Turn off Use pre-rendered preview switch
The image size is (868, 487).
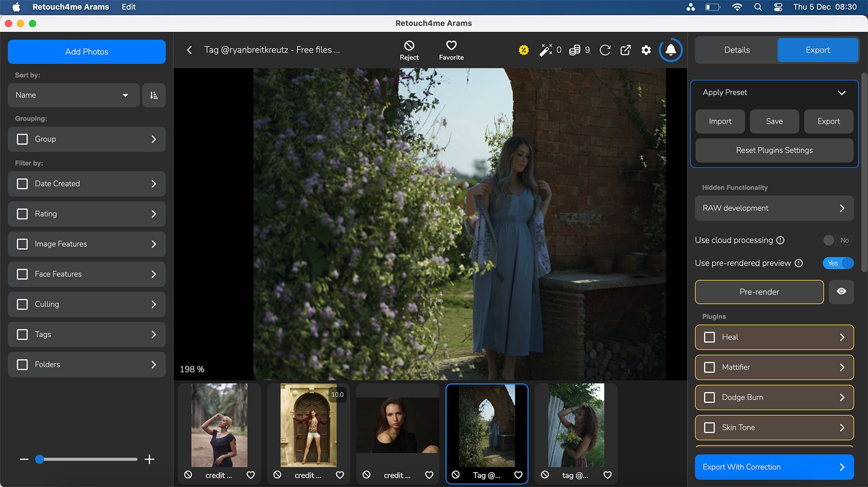pos(838,263)
